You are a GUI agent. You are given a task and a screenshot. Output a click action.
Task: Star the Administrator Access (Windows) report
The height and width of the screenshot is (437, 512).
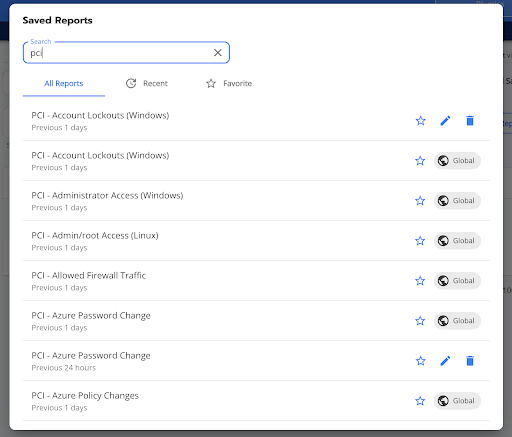(x=420, y=201)
